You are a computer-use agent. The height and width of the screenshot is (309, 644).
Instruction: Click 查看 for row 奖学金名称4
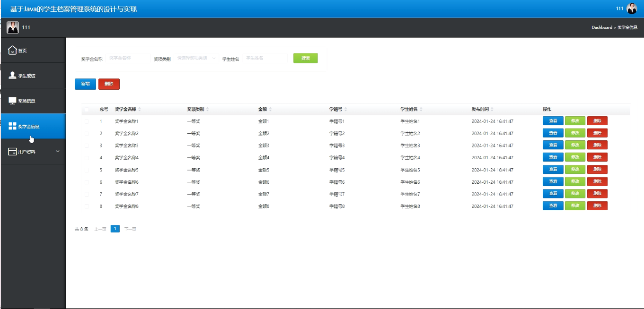pos(553,157)
